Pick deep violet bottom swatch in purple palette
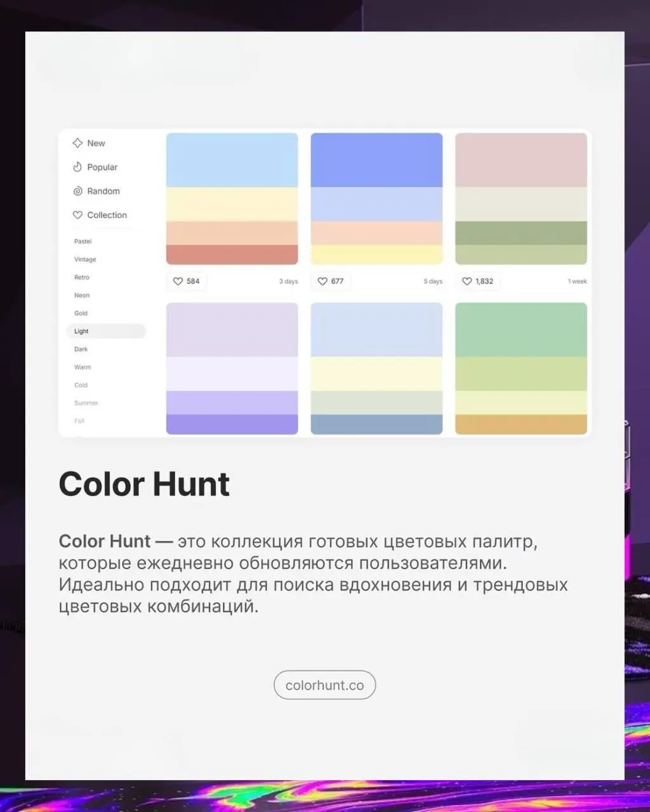 pos(232,425)
